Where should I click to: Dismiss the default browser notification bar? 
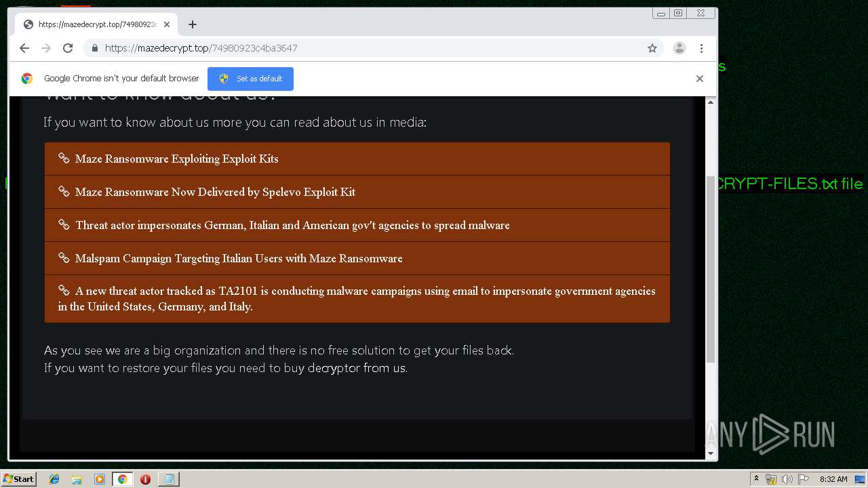pos(700,79)
